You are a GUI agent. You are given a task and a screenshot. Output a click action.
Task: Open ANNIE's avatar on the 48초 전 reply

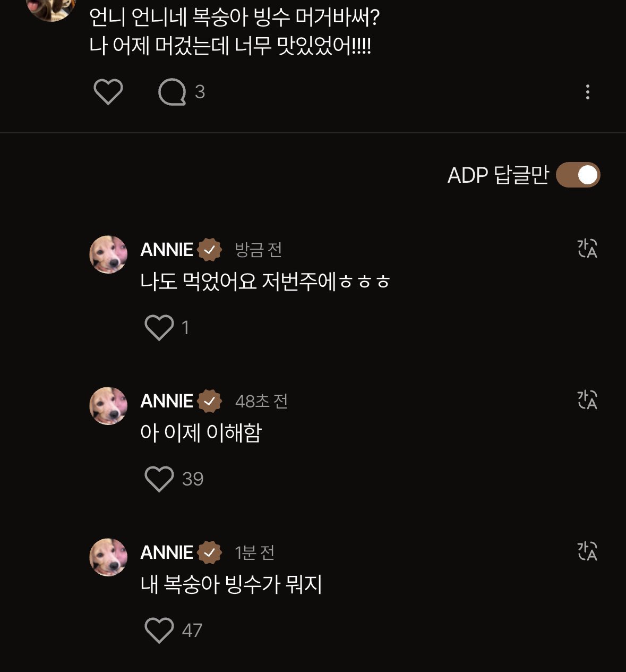click(108, 406)
